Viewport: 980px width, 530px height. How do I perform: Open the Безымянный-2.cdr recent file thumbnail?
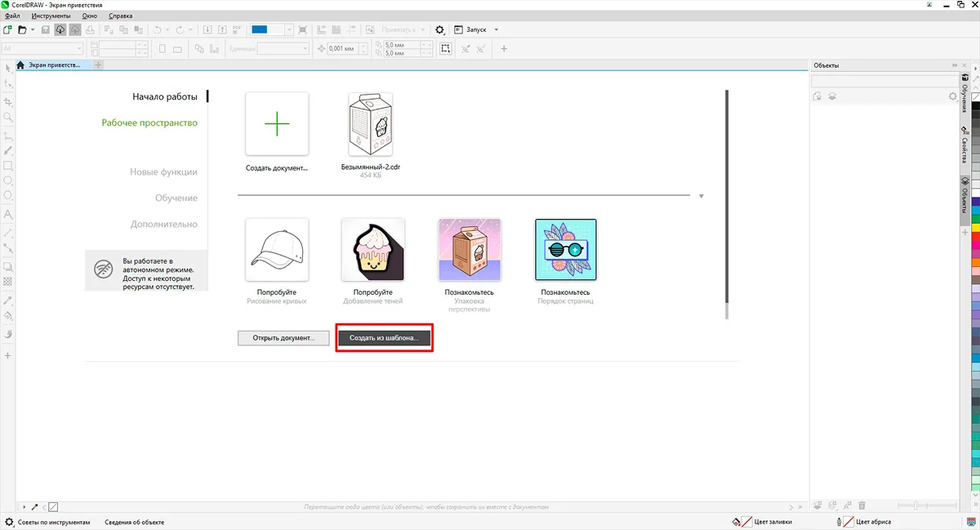pyautogui.click(x=370, y=123)
